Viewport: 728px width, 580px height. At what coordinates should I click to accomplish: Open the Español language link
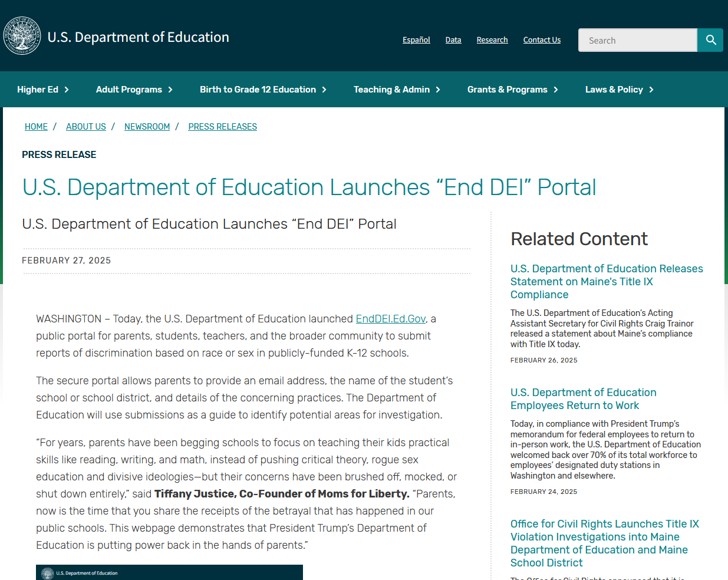(416, 40)
